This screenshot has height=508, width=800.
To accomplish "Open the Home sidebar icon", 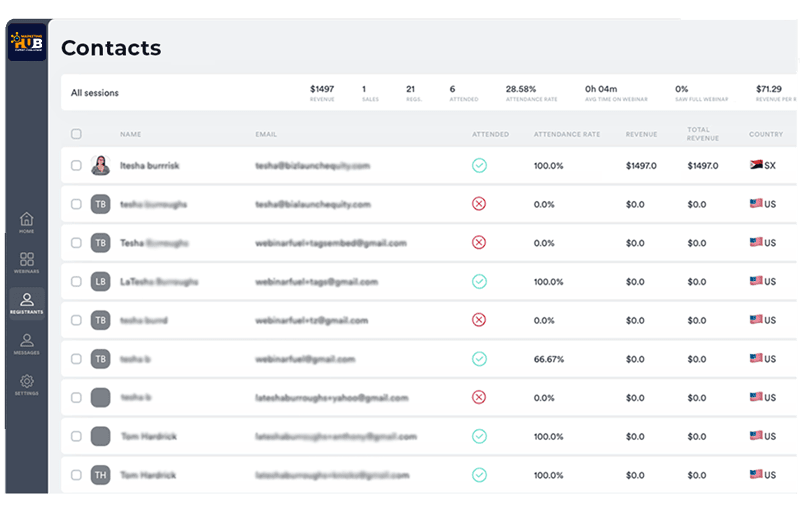I will point(27,222).
